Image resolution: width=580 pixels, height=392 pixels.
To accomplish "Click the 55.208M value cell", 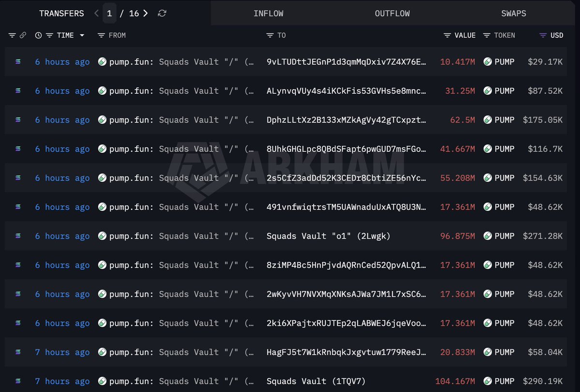I will (x=458, y=178).
